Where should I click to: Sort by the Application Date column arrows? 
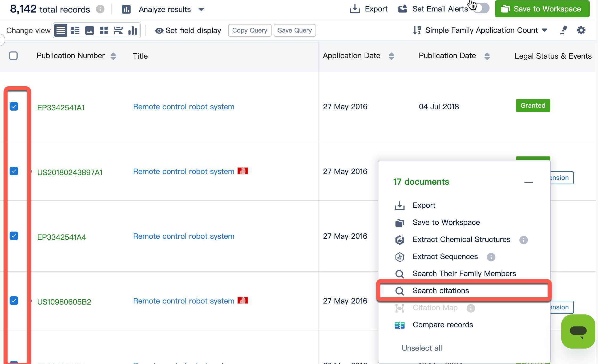pos(391,56)
